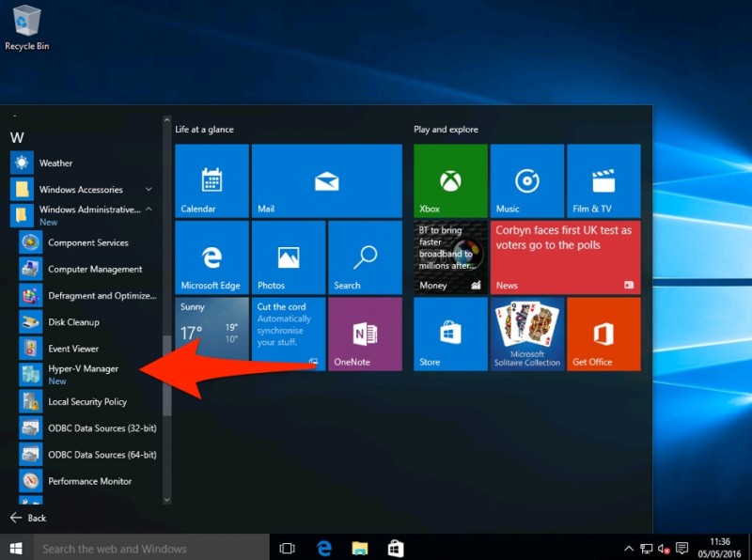Collapse the Windows Administrative Tools chevron
The width and height of the screenshot is (752, 560).
click(149, 209)
